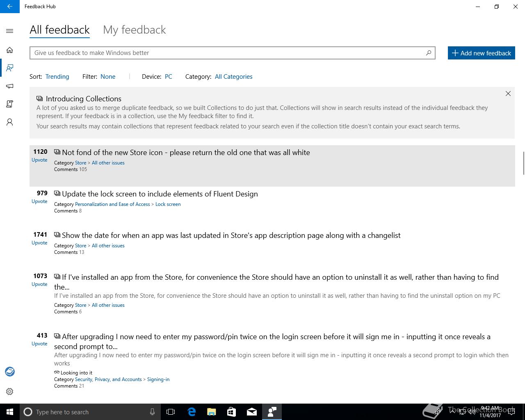
Task: Click the search magnifier icon in feedback box
Action: click(429, 52)
